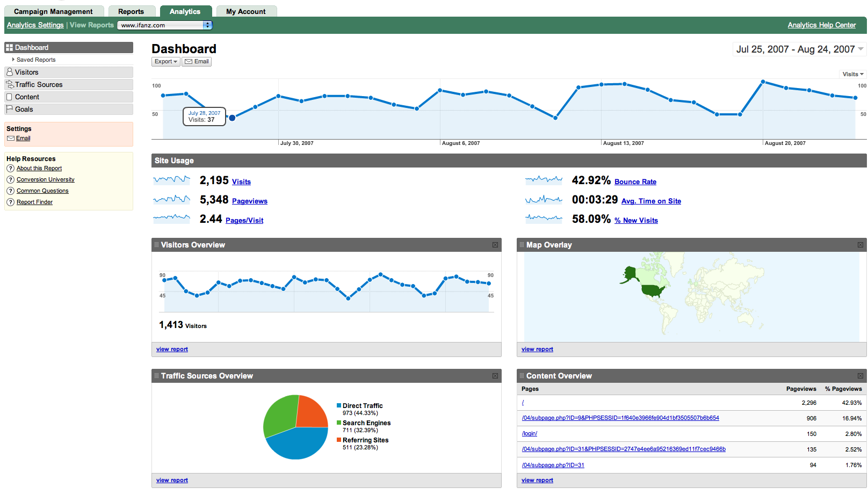This screenshot has height=495, width=868.
Task: Click the question mark beside Conversion University
Action: 10,180
